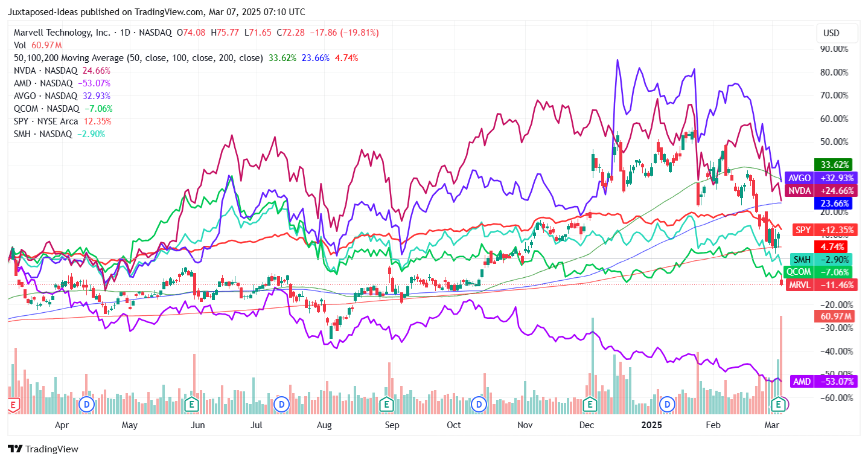The height and width of the screenshot is (462, 868).
Task: Click the 60.97M volume label on price scale
Action: pyautogui.click(x=835, y=316)
